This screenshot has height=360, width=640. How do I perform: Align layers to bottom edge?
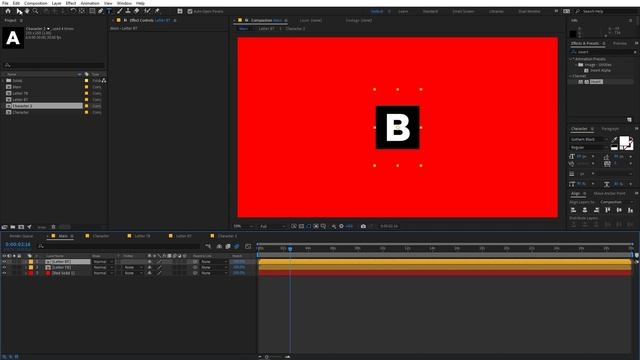(x=631, y=210)
